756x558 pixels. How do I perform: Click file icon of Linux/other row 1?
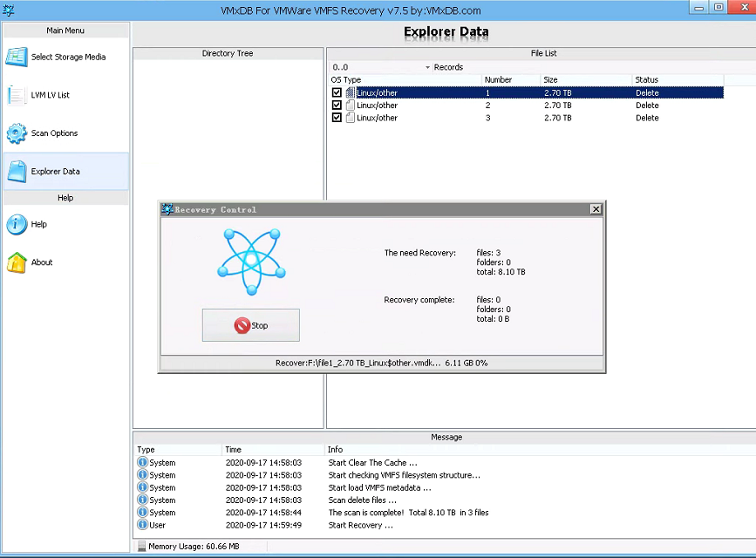[351, 92]
